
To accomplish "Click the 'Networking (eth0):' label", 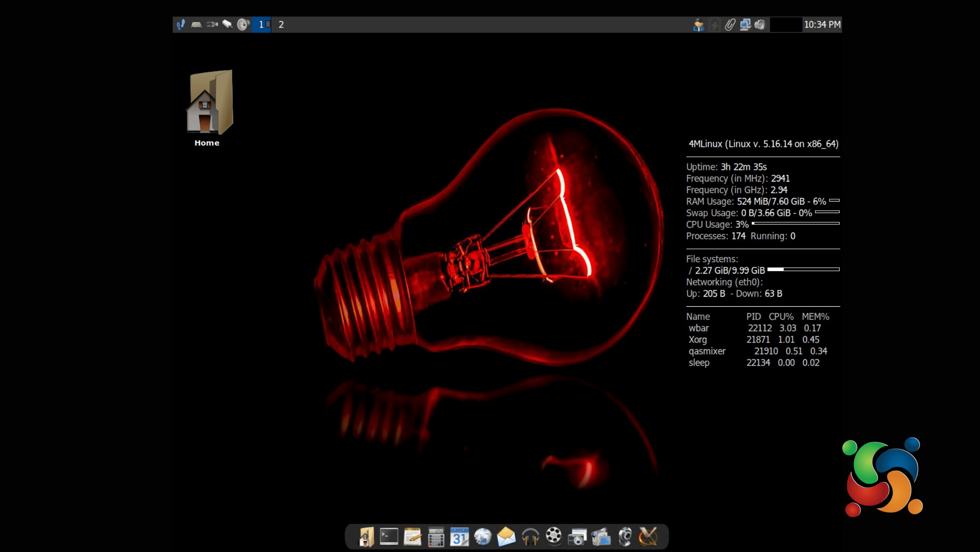I will [724, 282].
